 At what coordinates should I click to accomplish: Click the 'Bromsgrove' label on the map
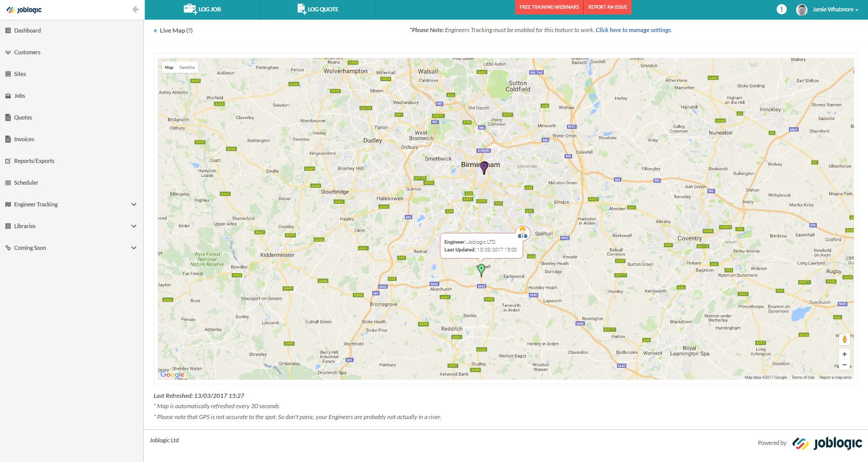383,304
